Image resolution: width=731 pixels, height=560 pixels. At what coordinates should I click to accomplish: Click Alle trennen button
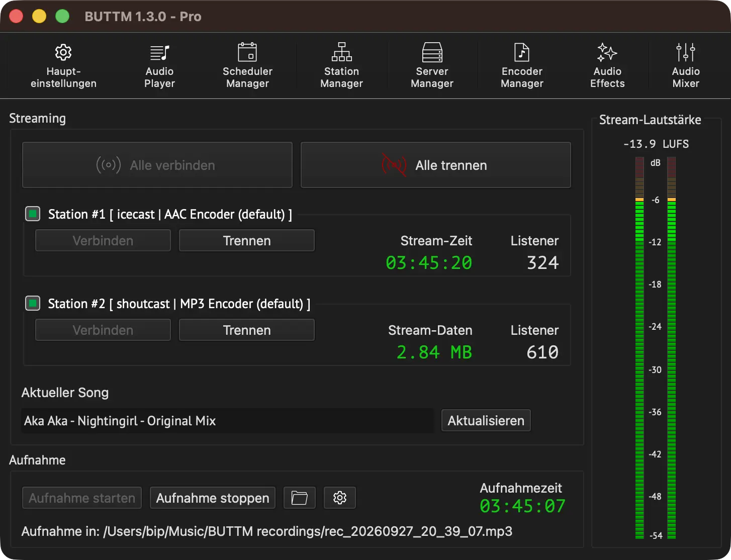coord(436,165)
